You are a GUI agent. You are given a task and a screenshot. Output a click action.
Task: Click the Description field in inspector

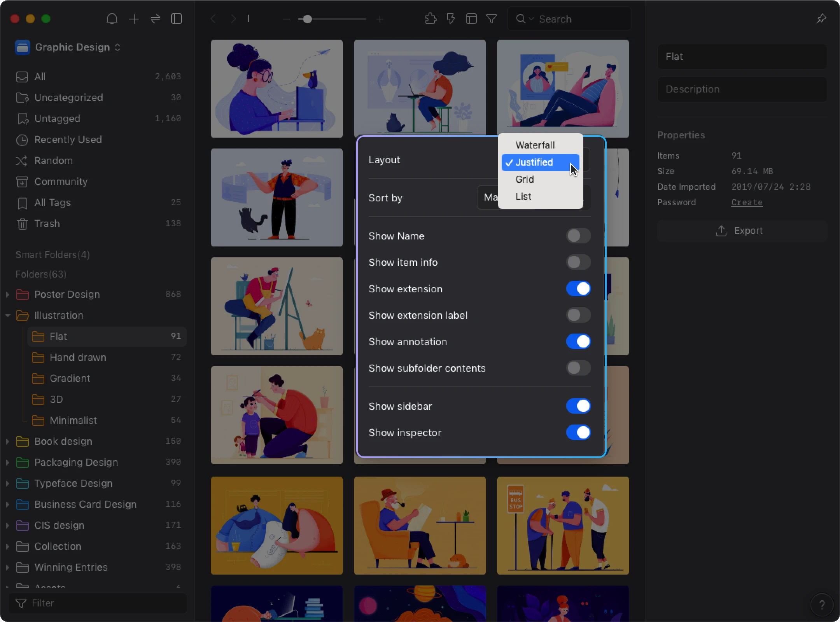point(742,89)
